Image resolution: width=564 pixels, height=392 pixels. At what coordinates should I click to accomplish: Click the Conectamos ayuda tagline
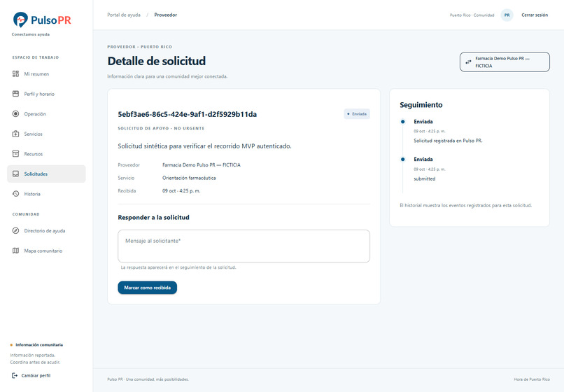point(31,34)
